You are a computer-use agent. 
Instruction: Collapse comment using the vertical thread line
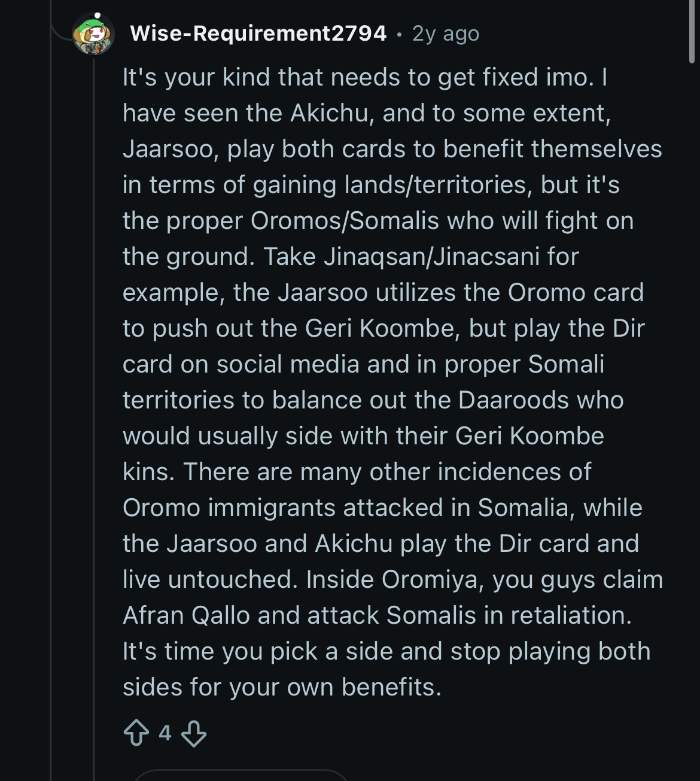click(94, 419)
